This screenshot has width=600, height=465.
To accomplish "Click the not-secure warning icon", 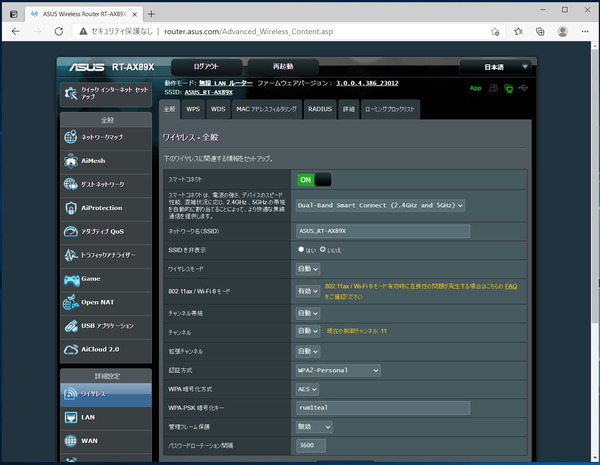I will tap(83, 31).
